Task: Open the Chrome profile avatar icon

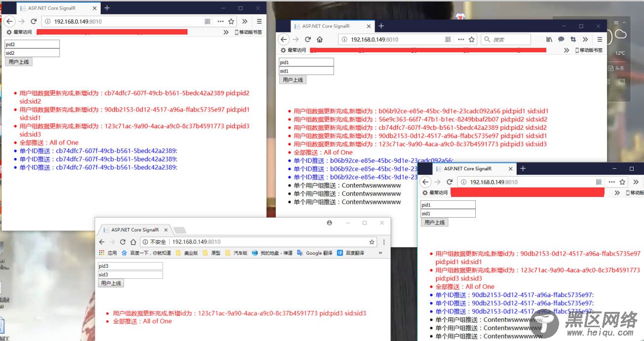Action: click(x=329, y=223)
